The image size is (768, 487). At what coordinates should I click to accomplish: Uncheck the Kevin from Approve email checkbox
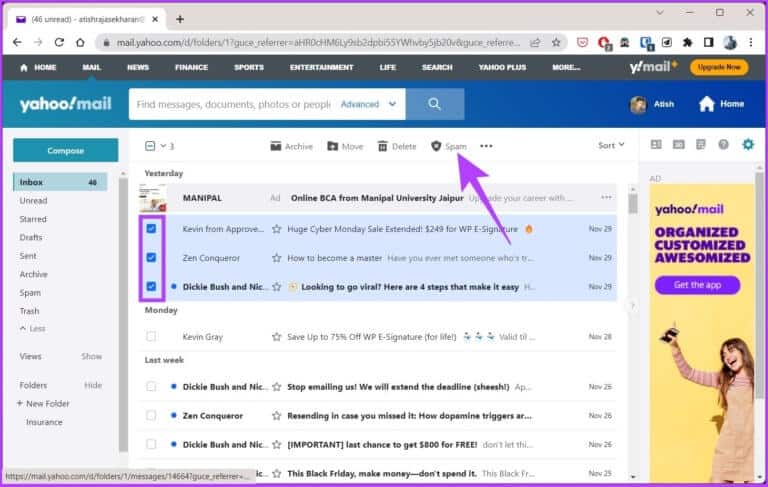pos(151,228)
